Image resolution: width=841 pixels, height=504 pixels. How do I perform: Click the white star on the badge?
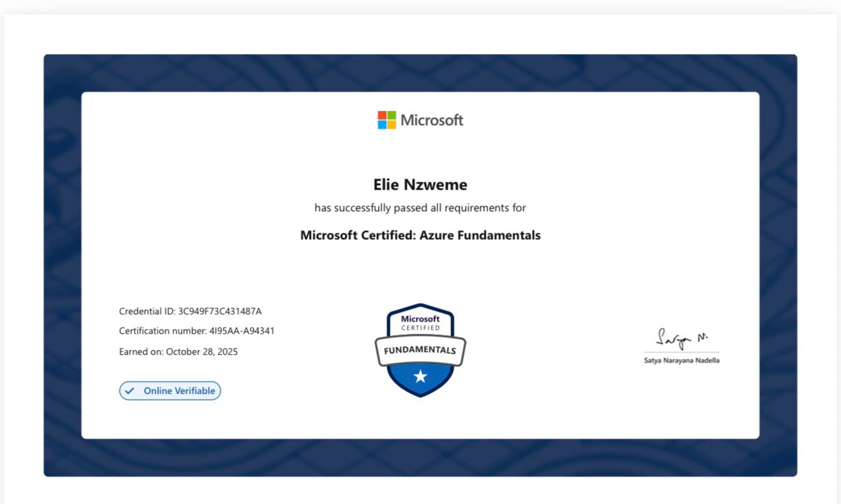420,376
